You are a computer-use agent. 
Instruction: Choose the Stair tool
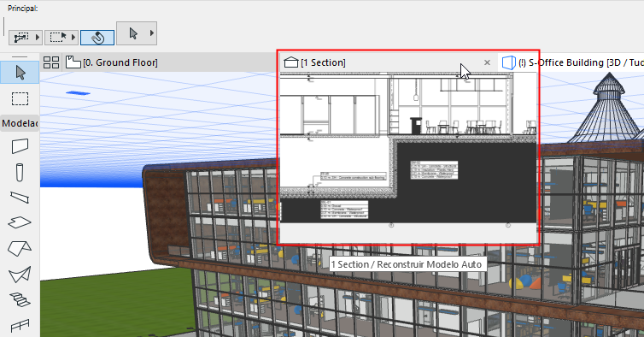(x=20, y=300)
